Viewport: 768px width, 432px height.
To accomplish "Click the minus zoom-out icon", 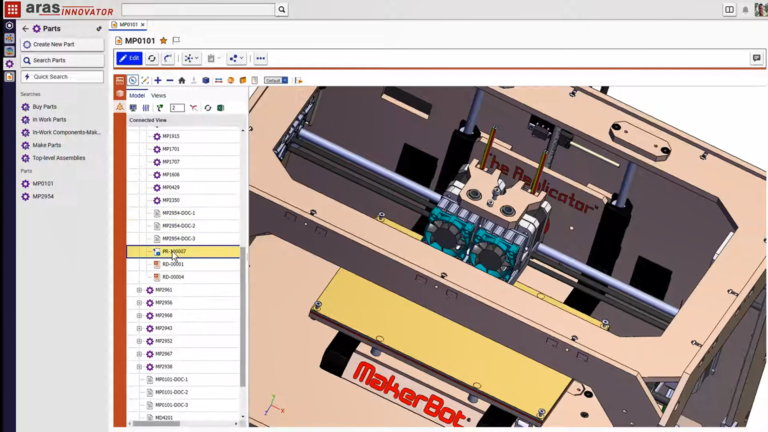I will [170, 80].
